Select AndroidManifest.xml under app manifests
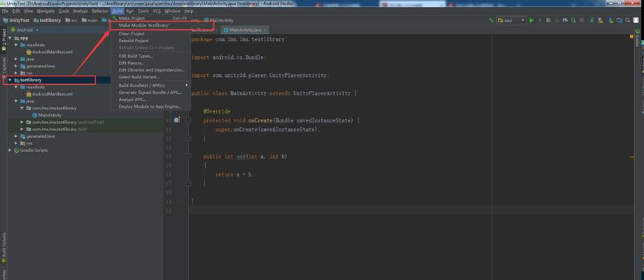The width and height of the screenshot is (644, 280). (50, 52)
